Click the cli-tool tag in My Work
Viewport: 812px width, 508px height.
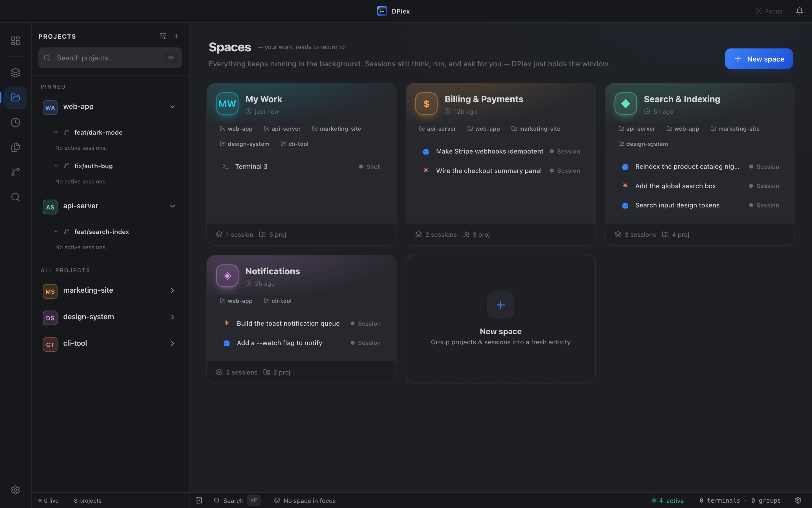click(295, 144)
